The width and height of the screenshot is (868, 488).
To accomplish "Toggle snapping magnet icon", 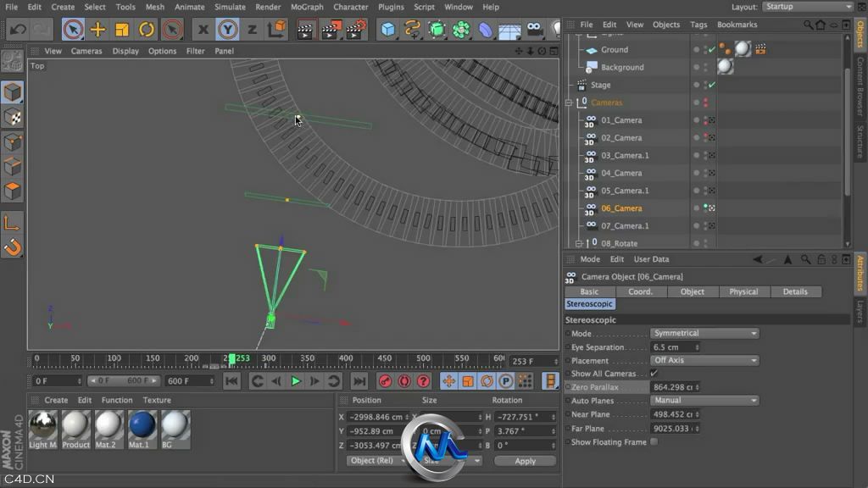I will click(12, 247).
